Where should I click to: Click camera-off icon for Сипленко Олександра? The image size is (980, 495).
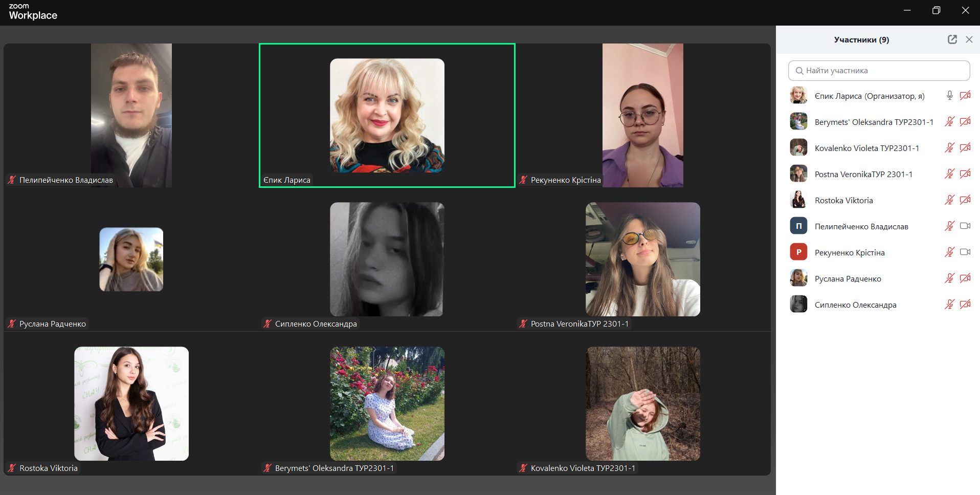pyautogui.click(x=965, y=305)
